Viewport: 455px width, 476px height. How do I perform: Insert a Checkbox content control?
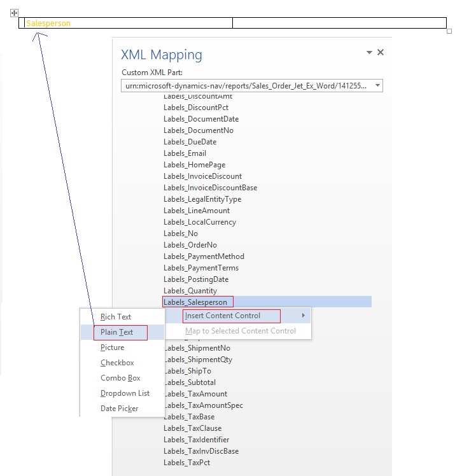[x=118, y=363]
